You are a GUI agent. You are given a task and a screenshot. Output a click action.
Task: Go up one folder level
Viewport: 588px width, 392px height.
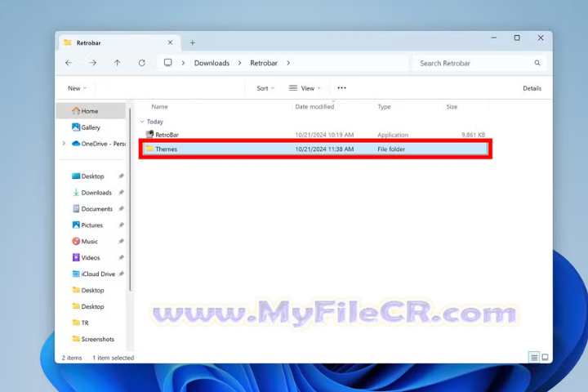118,63
